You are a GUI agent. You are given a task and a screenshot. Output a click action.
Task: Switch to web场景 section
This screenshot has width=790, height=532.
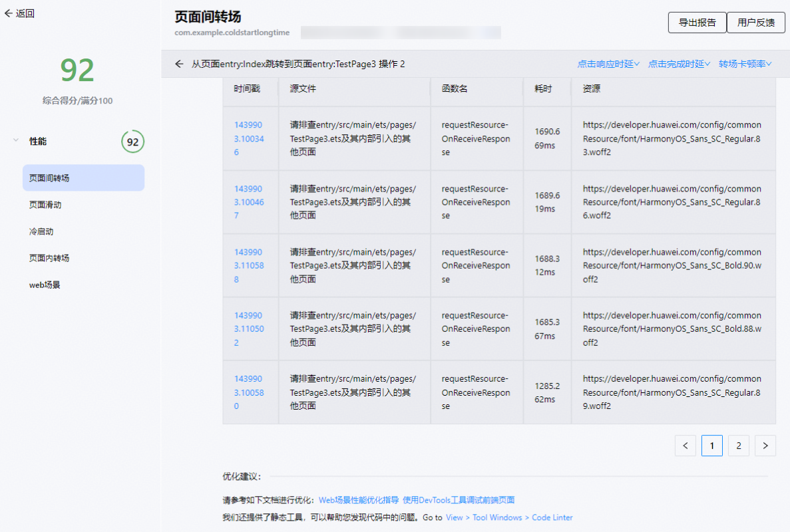tap(45, 285)
